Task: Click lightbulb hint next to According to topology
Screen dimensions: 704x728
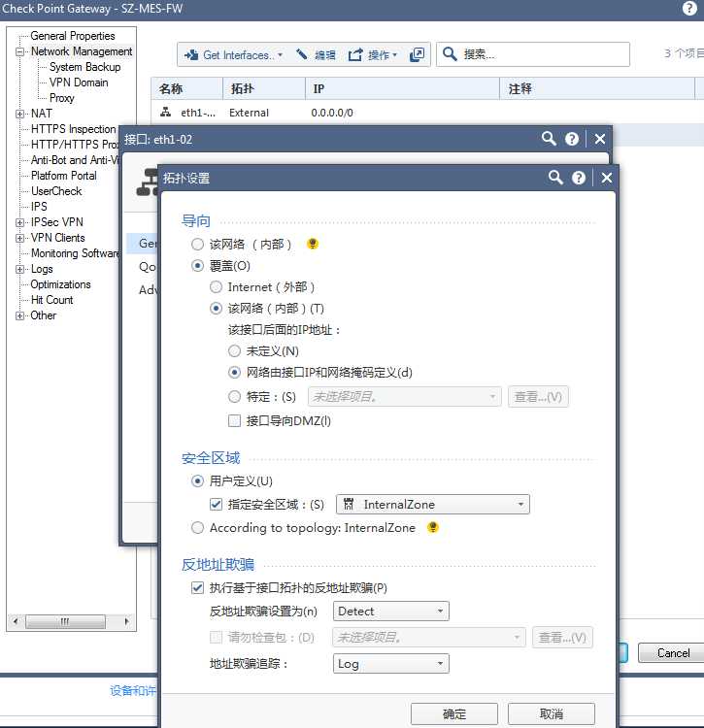Action: (x=432, y=527)
